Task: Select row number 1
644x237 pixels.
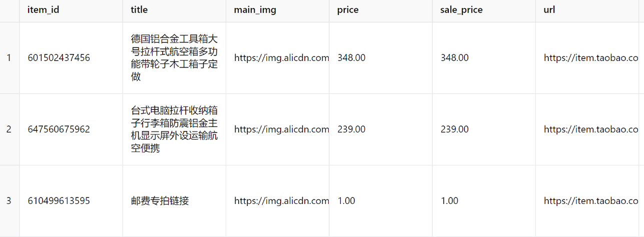Action: point(9,58)
